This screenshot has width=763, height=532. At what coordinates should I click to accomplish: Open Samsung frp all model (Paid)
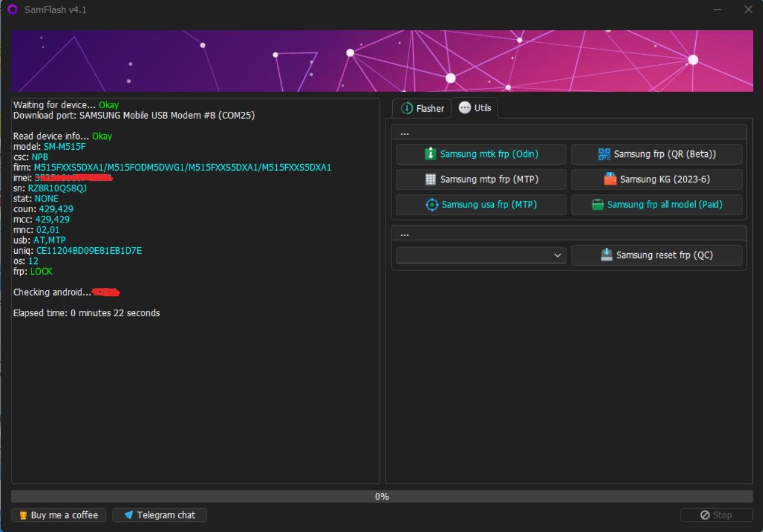tap(657, 204)
